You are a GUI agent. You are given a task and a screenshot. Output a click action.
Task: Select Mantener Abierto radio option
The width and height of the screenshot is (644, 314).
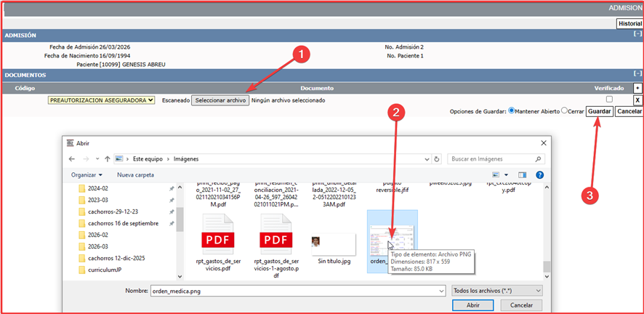pyautogui.click(x=512, y=111)
